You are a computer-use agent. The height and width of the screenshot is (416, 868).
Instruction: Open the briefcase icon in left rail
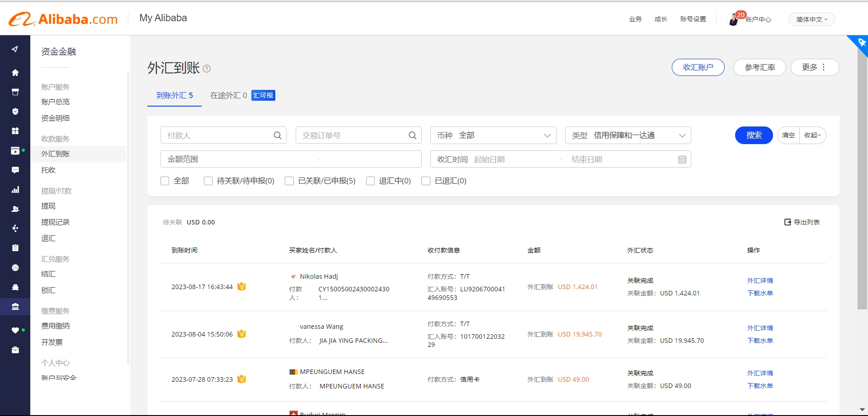pyautogui.click(x=15, y=350)
